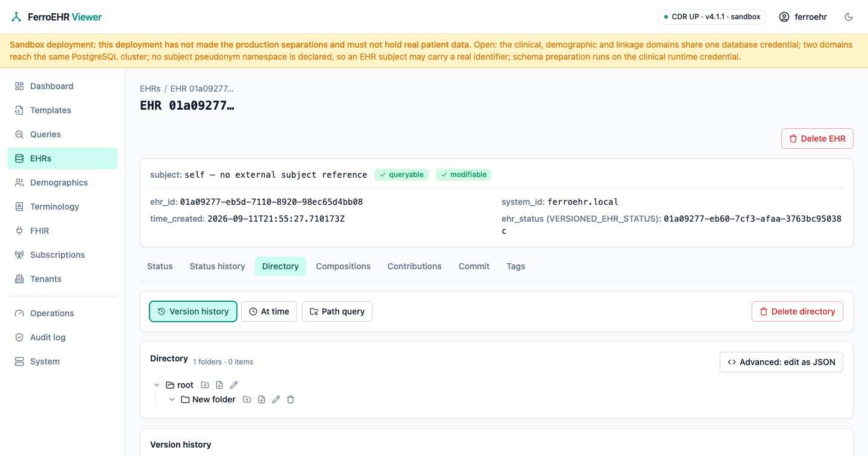This screenshot has height=456, width=868.
Task: Open the System page
Action: (62, 361)
